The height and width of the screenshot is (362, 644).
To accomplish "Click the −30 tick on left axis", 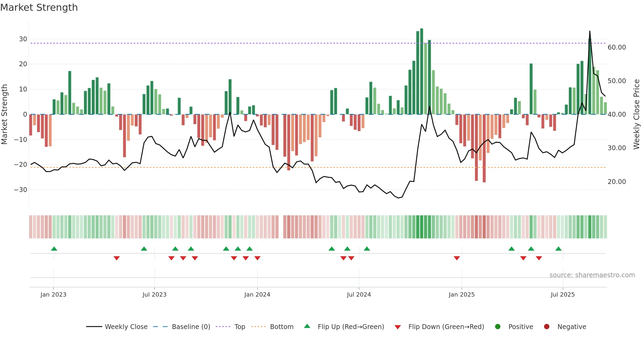I will [21, 190].
